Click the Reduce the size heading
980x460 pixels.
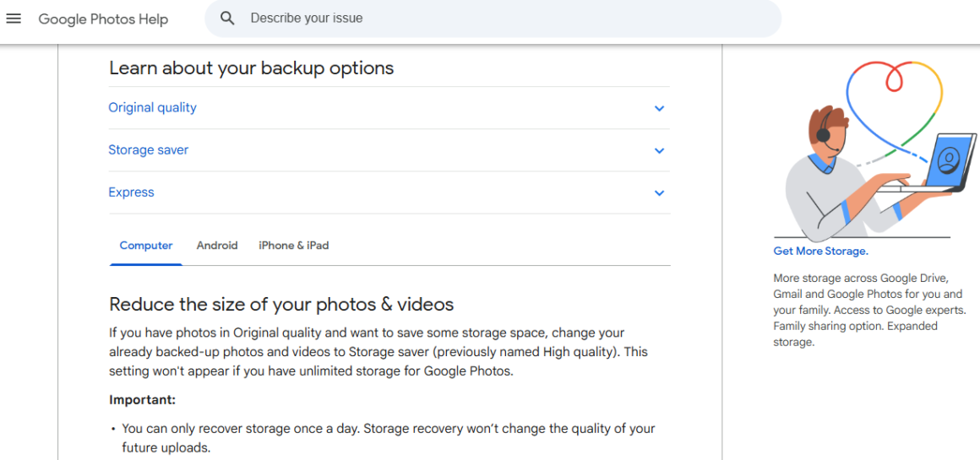[281, 305]
